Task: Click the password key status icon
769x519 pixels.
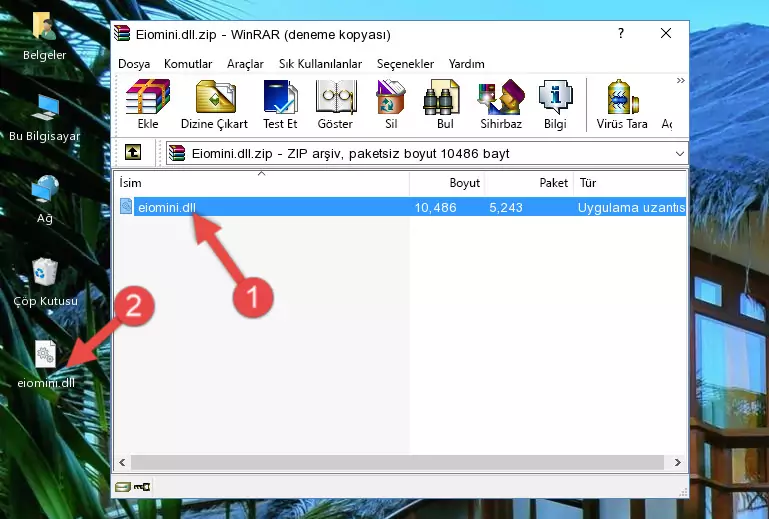Action: point(142,487)
